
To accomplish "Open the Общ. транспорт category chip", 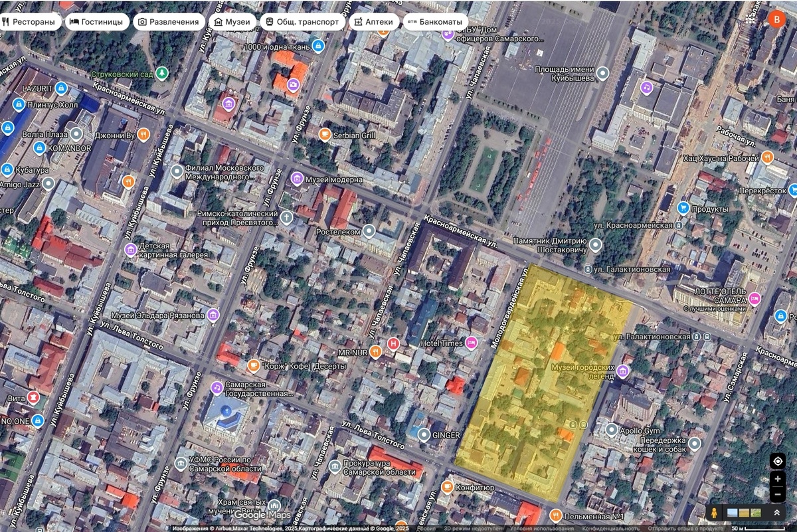I will click(x=302, y=21).
